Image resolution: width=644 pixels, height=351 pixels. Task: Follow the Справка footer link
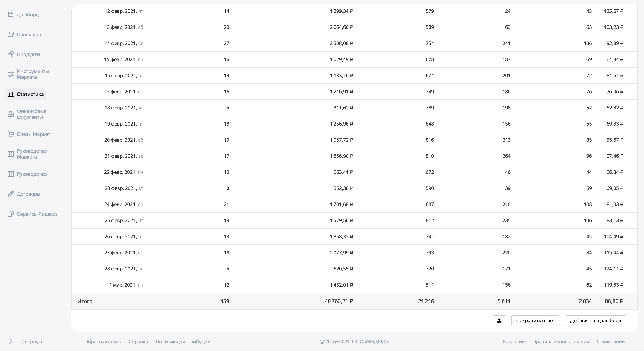tap(138, 341)
